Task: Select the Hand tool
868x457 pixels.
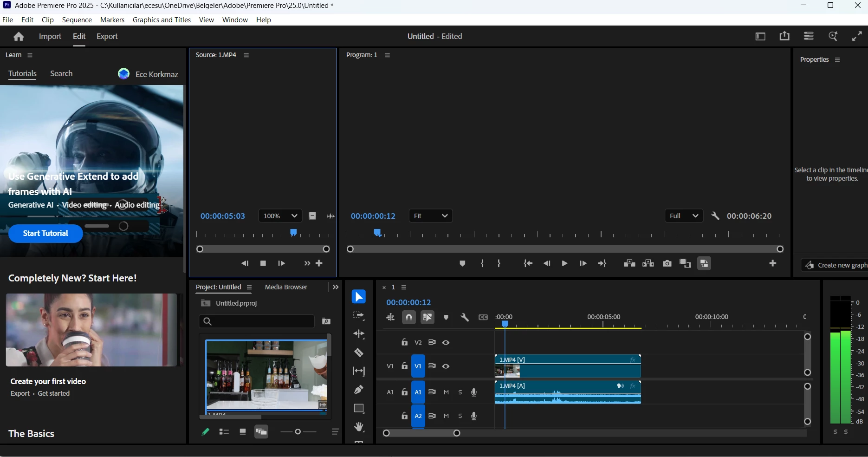Action: (x=359, y=427)
